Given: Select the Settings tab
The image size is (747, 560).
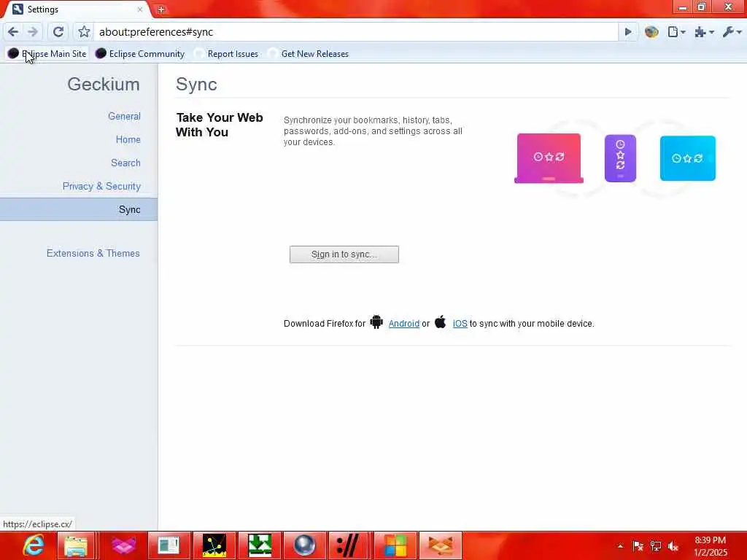Looking at the screenshot, I should tap(76, 9).
